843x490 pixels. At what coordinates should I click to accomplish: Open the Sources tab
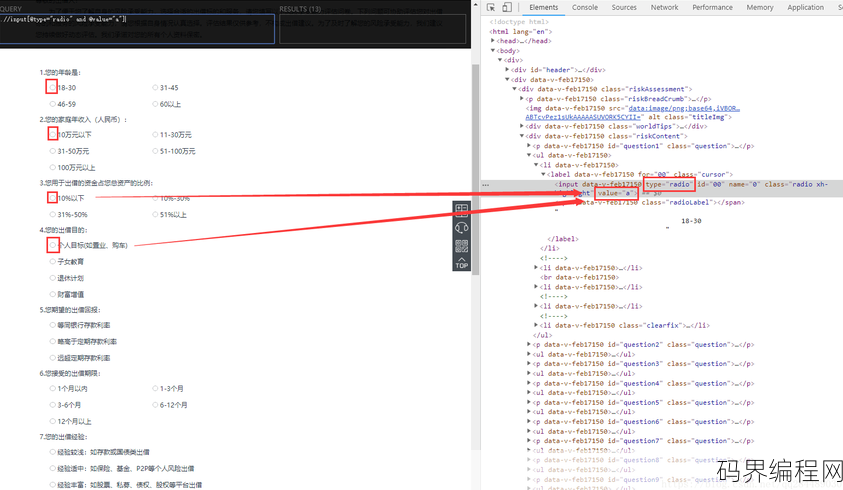(x=624, y=8)
